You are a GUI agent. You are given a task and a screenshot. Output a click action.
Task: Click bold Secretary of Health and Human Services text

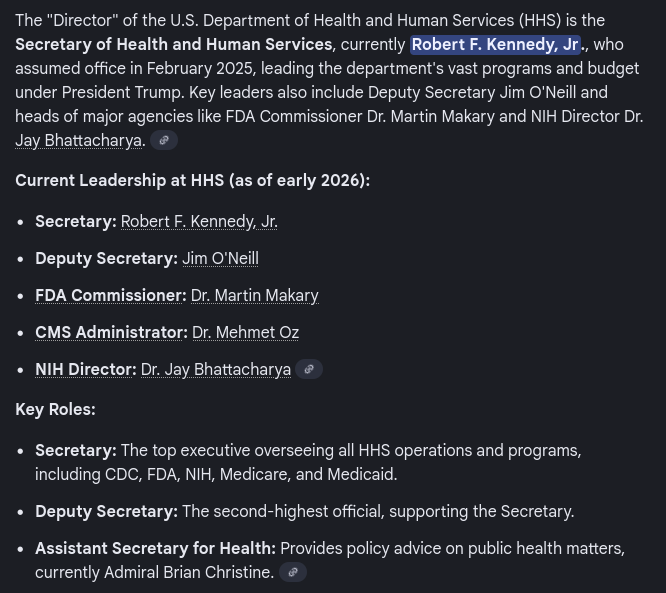[x=174, y=45]
